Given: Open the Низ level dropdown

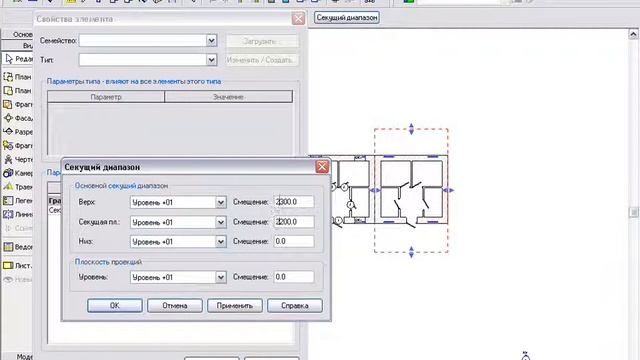Looking at the screenshot, I should point(220,242).
